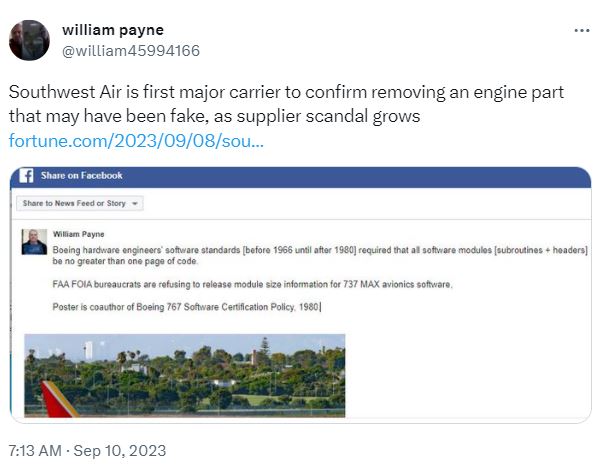Click the 7:13 AM tweet timestamp

click(x=35, y=451)
